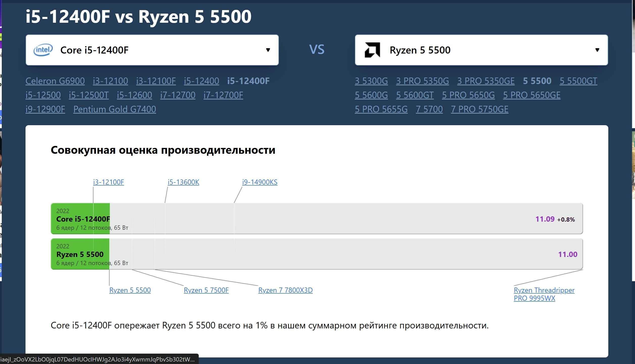This screenshot has height=364, width=635.
Task: Open the Celeron G6900 link
Action: 55,81
